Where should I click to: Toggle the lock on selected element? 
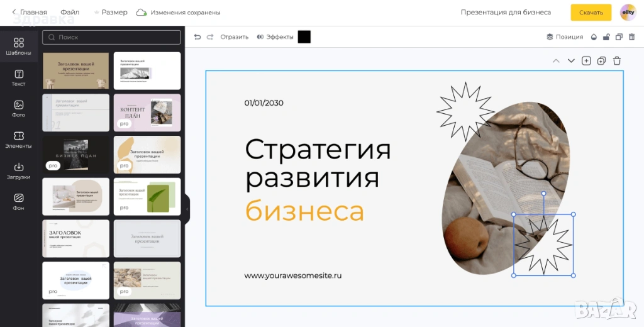click(x=606, y=37)
